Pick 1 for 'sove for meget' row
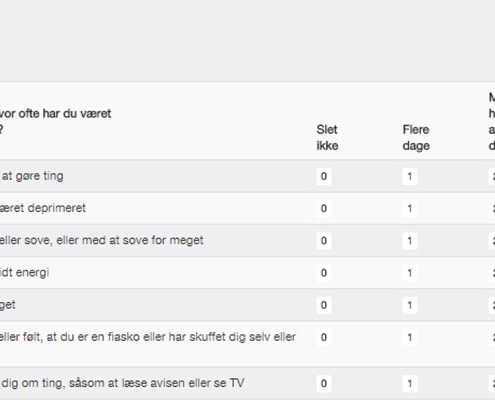495x400 pixels. click(410, 241)
